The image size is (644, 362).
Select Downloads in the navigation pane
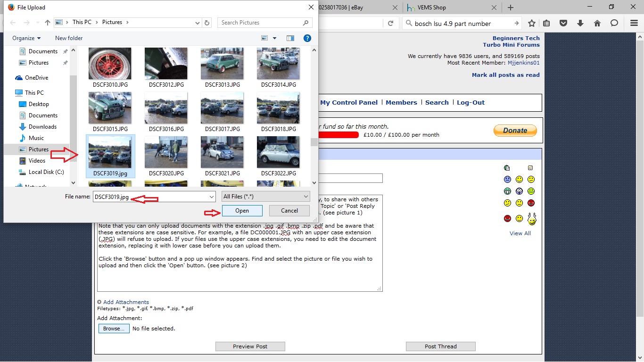pyautogui.click(x=42, y=127)
